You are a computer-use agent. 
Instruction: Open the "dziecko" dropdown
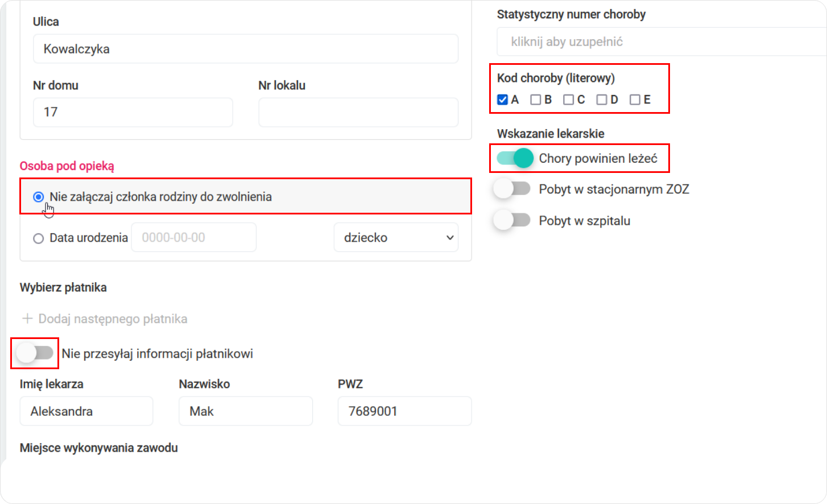(395, 237)
